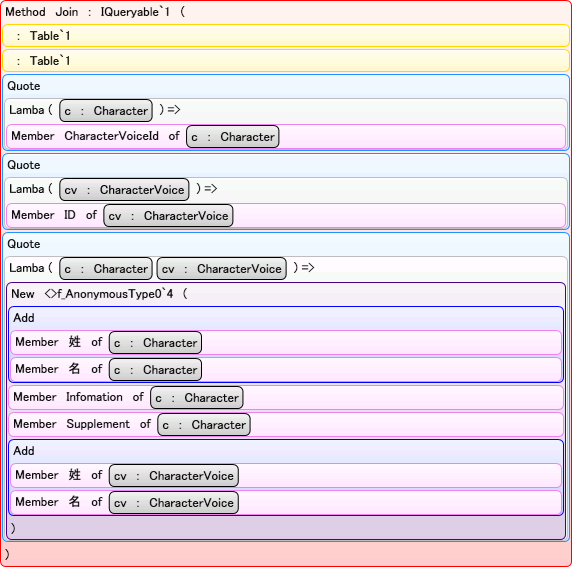Select the New <>f_AnonymousType0`4 node
Screen dimensions: 572x567
pos(99,294)
